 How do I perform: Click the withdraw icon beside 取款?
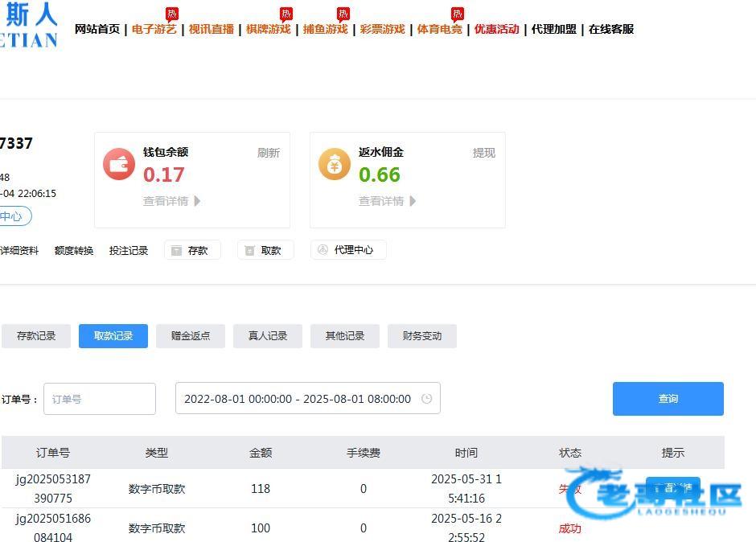click(250, 251)
